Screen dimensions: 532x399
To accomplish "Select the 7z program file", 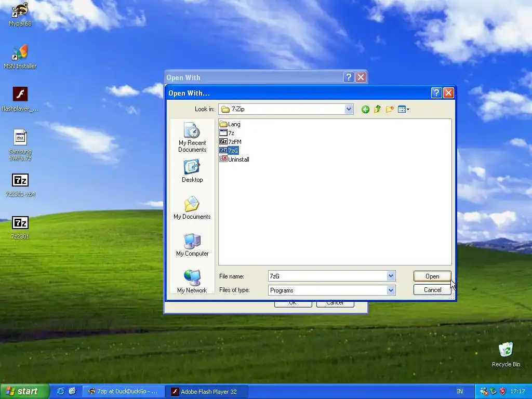I will pyautogui.click(x=227, y=133).
